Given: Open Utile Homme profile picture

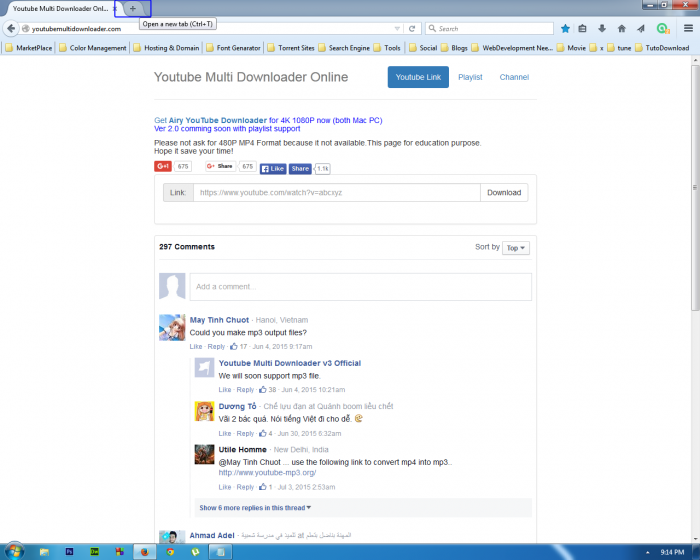Looking at the screenshot, I should click(x=204, y=454).
